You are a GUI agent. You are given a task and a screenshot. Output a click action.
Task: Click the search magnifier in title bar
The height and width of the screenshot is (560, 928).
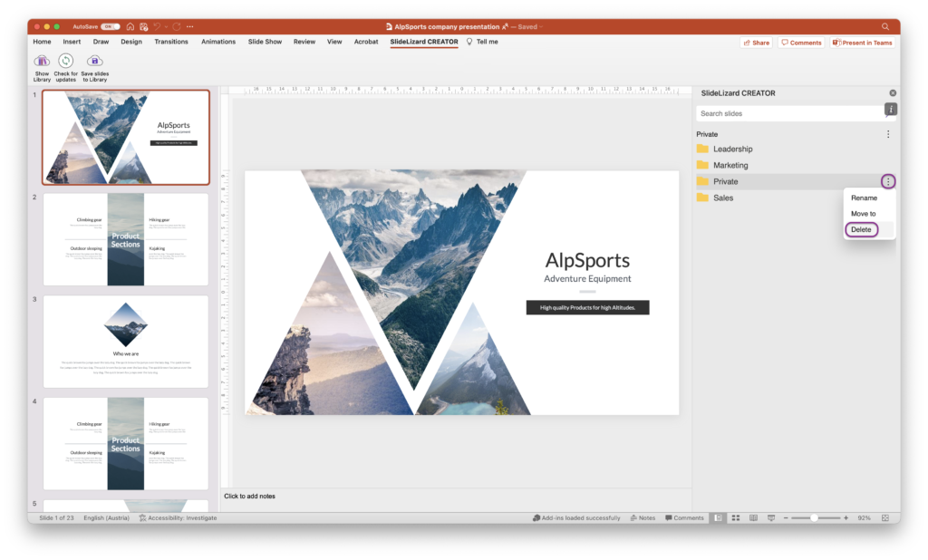point(885,26)
